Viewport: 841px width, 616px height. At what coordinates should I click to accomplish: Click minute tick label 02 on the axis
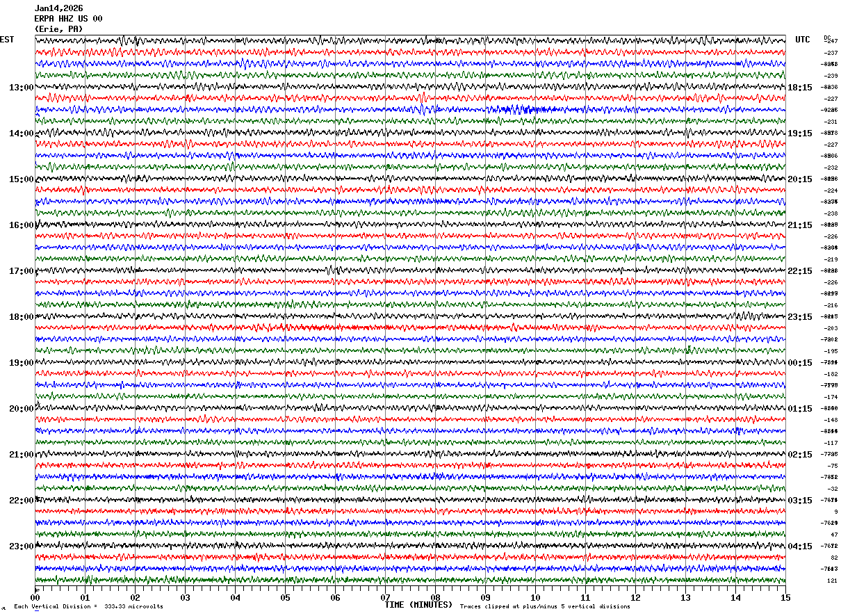pos(135,597)
